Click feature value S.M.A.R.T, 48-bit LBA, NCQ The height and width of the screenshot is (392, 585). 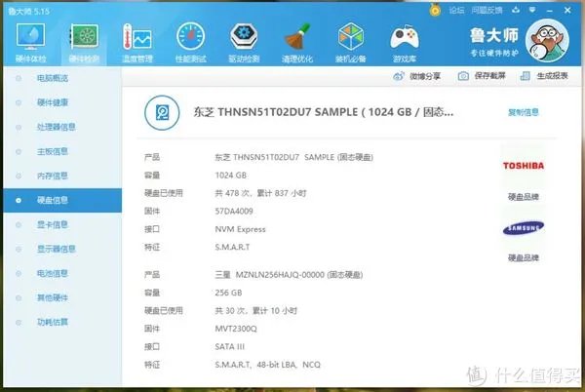pos(267,365)
